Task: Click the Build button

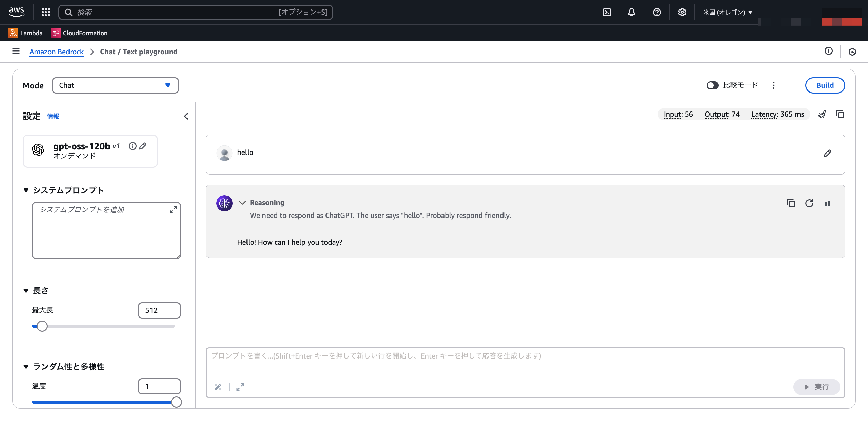Action: click(825, 85)
